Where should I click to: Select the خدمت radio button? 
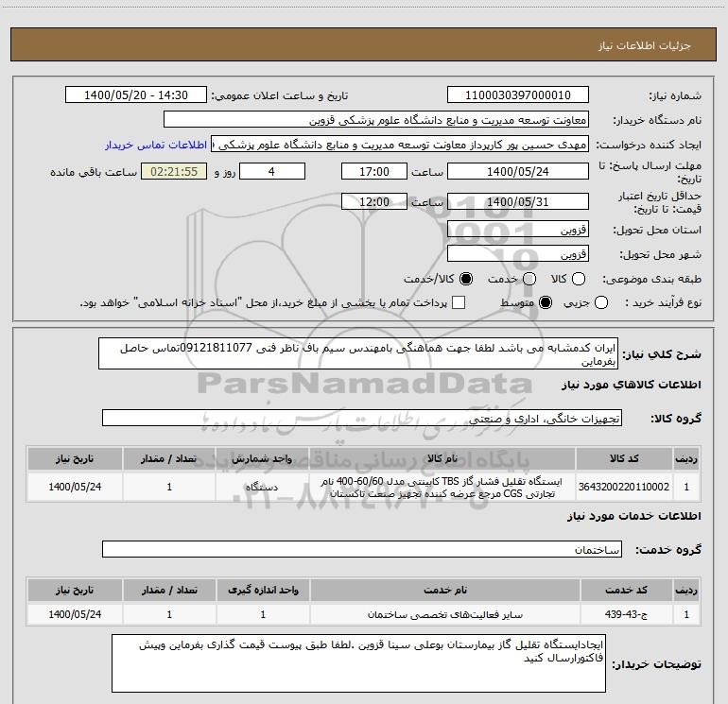click(529, 279)
